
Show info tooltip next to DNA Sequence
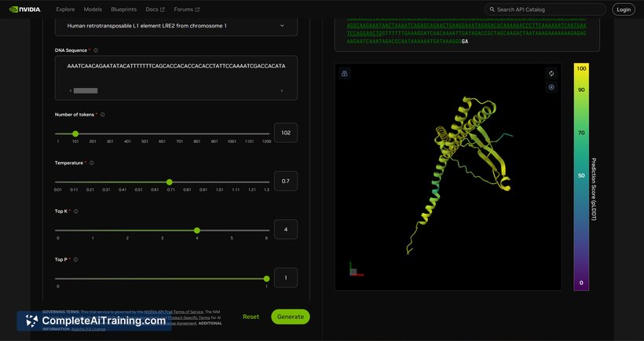pos(96,50)
